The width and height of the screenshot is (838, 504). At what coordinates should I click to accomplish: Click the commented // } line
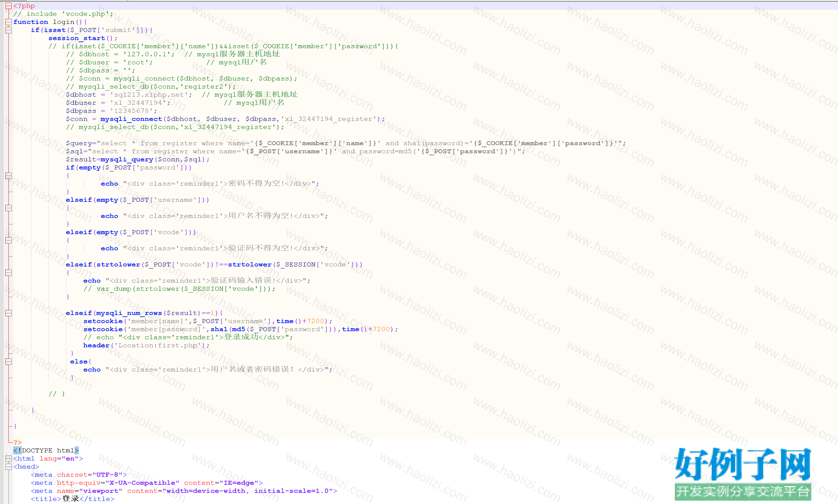point(57,394)
